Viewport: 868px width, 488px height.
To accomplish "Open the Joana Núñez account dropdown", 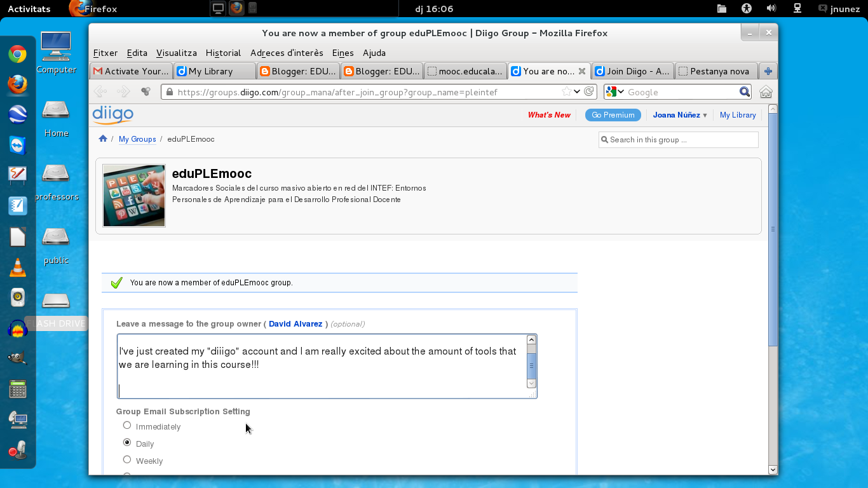I will pyautogui.click(x=680, y=115).
